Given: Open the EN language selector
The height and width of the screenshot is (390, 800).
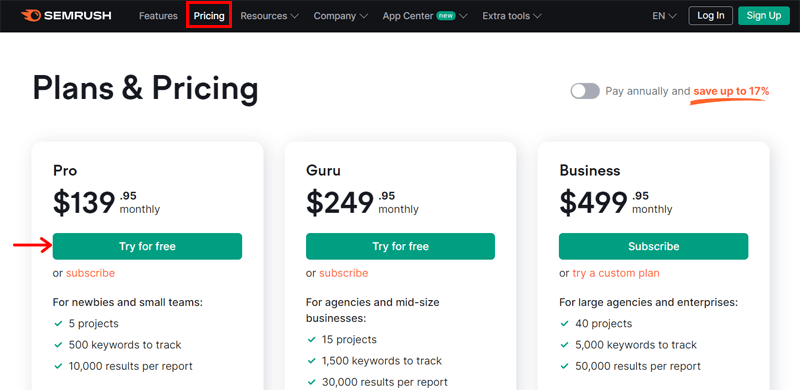Looking at the screenshot, I should pyautogui.click(x=664, y=16).
